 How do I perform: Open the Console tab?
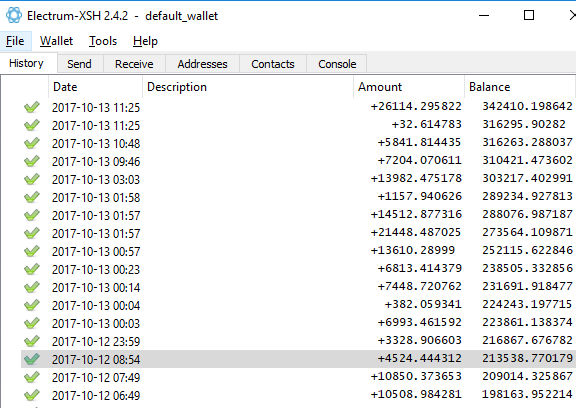pyautogui.click(x=337, y=64)
